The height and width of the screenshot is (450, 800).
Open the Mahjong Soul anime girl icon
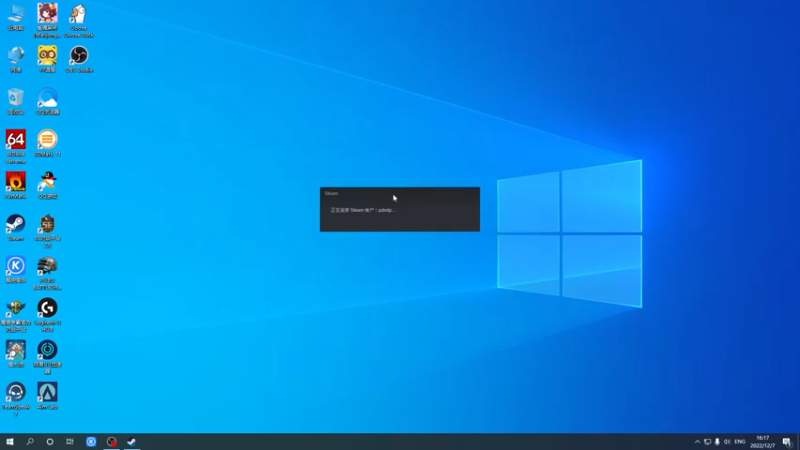coord(47,20)
